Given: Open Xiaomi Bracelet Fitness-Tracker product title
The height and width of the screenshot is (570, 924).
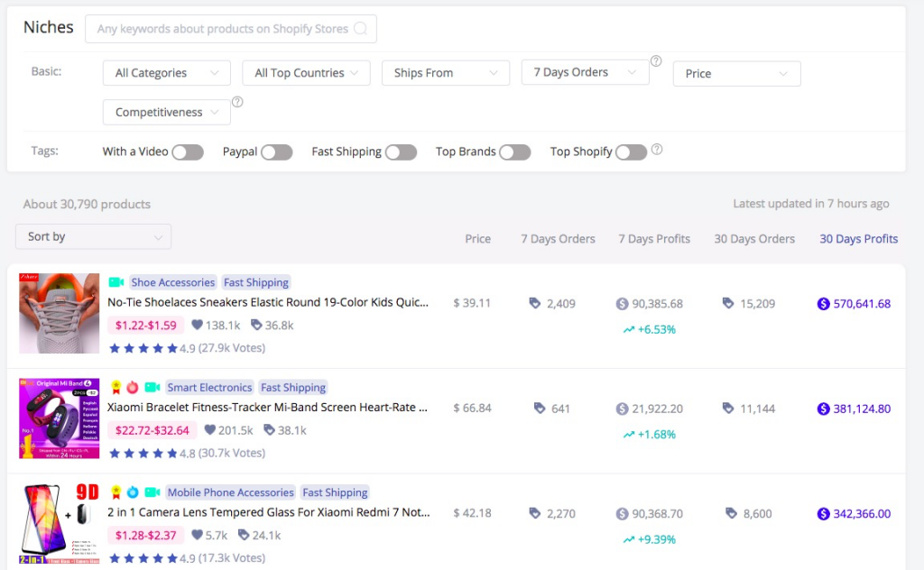Looking at the screenshot, I should click(x=267, y=407).
